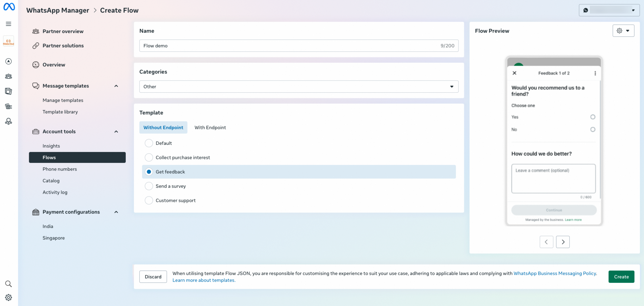Switch to With Endpoint tab
This screenshot has width=644, height=306.
(210, 127)
